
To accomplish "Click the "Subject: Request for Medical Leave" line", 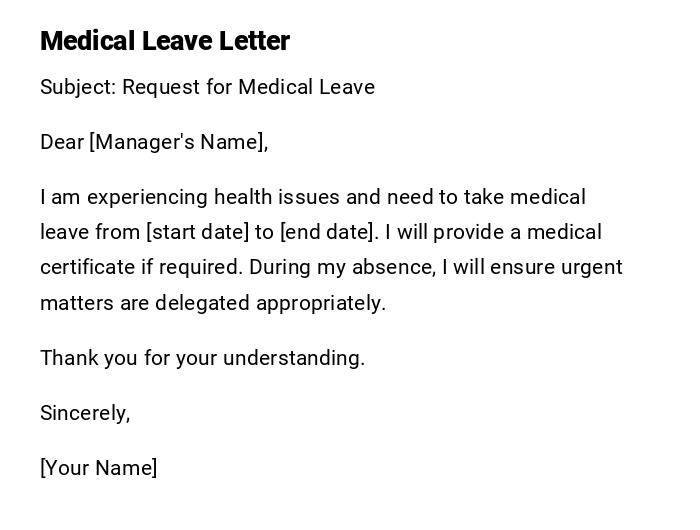I will pos(207,87).
